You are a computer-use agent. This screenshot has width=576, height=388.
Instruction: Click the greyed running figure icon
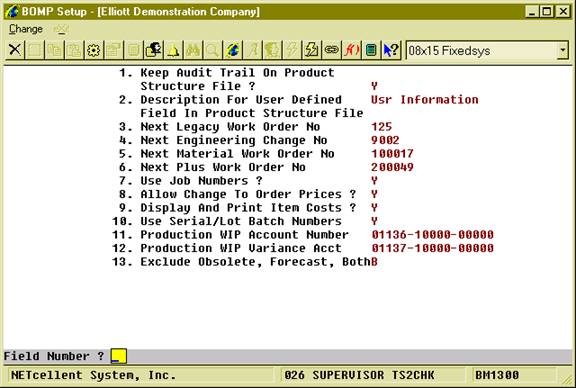click(252, 50)
